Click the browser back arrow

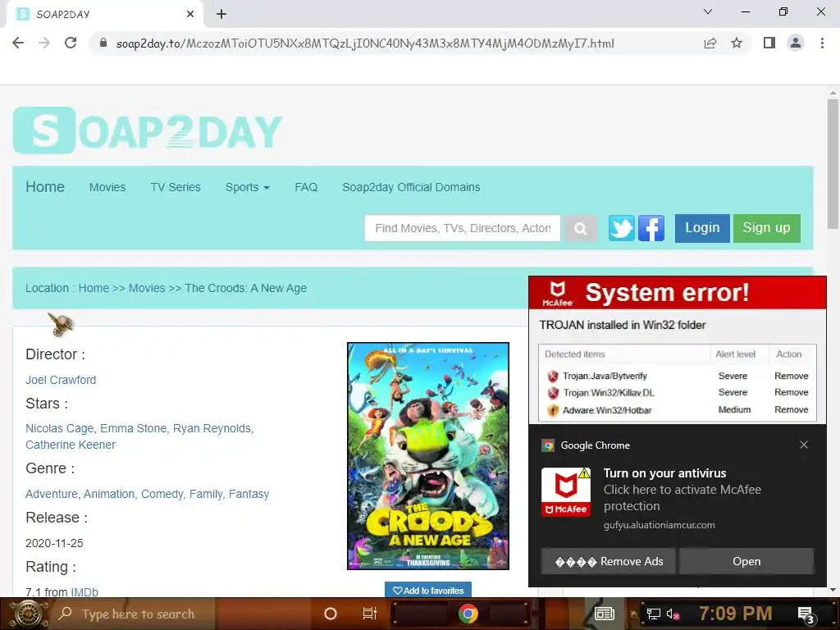tap(18, 43)
